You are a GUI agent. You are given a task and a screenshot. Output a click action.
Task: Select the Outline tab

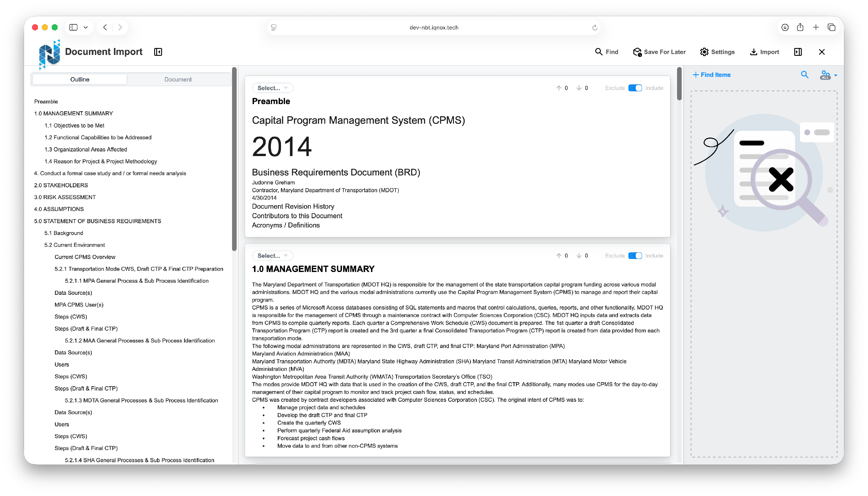point(80,79)
